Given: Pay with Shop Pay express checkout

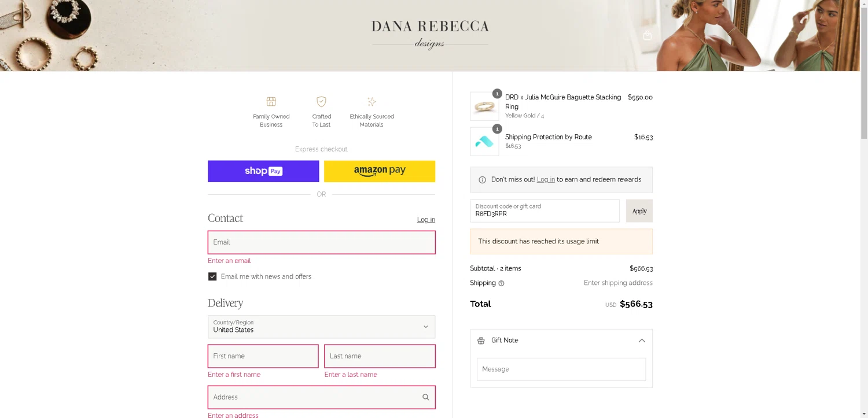Looking at the screenshot, I should pos(263,171).
